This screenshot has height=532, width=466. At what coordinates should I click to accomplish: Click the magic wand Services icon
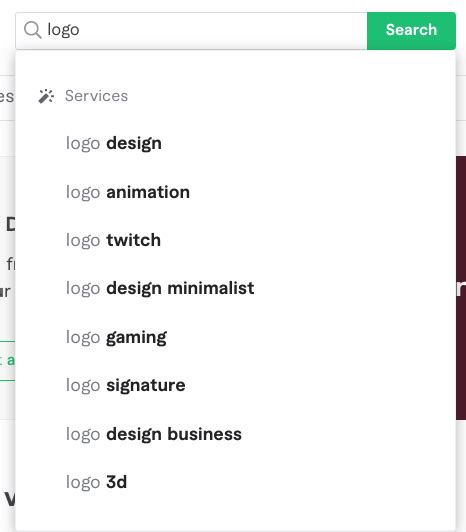click(46, 96)
